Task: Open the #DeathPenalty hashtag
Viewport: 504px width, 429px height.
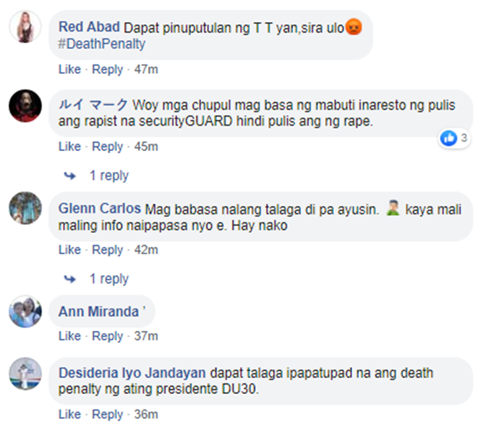Action: click(101, 44)
